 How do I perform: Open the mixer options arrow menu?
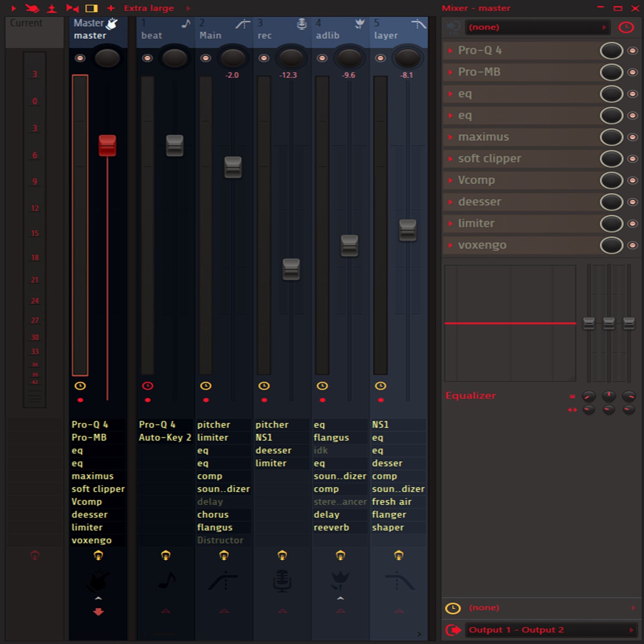(x=13, y=8)
